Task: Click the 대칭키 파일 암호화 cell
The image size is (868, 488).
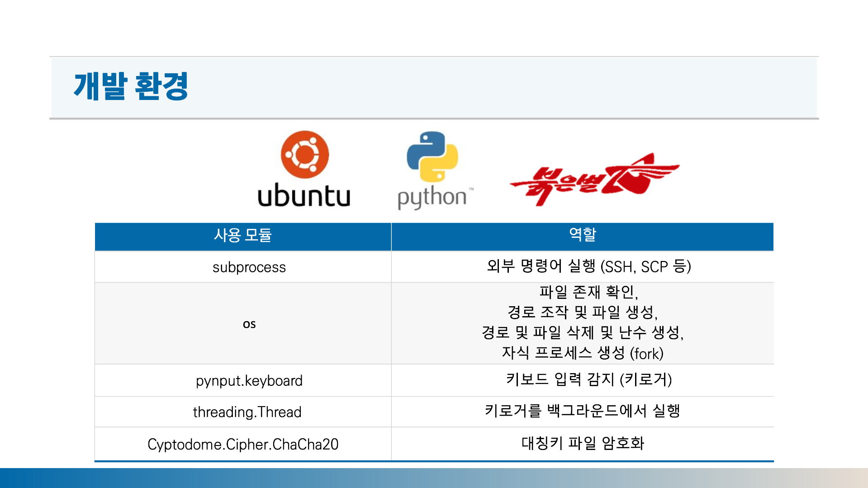Action: [x=583, y=444]
